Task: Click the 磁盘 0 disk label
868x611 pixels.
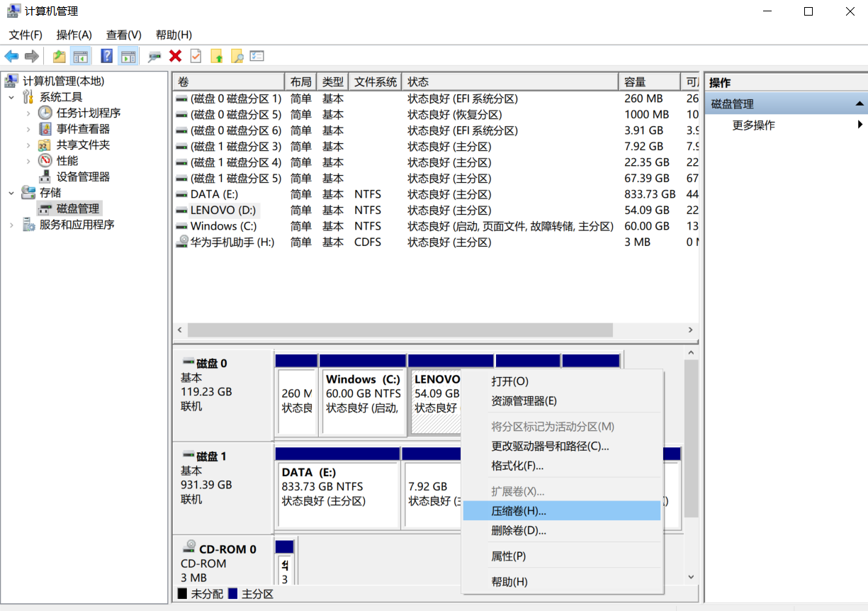Action: pyautogui.click(x=223, y=394)
